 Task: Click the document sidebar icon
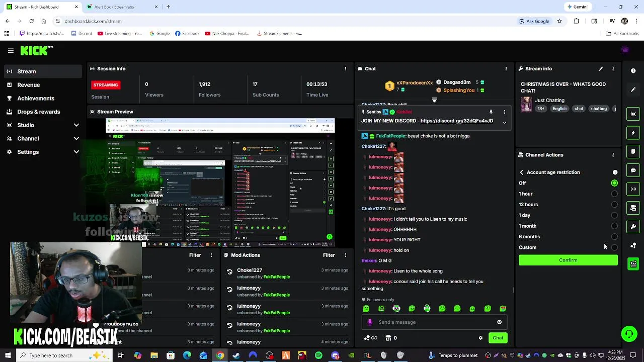pos(633,151)
